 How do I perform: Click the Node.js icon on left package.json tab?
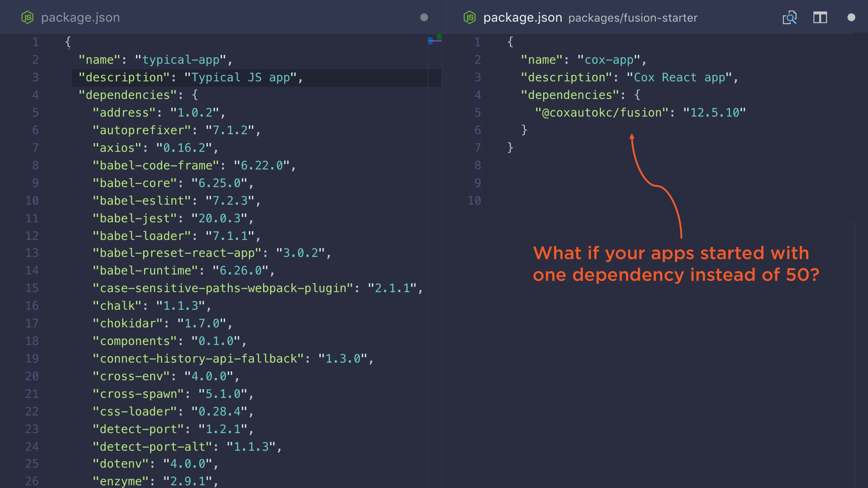coord(28,17)
